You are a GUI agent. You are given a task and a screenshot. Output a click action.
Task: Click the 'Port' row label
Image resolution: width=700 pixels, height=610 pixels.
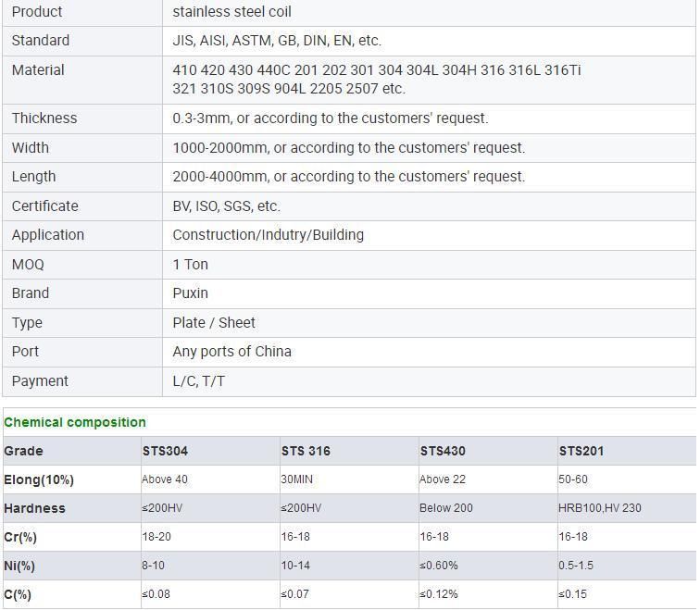pyautogui.click(x=25, y=352)
